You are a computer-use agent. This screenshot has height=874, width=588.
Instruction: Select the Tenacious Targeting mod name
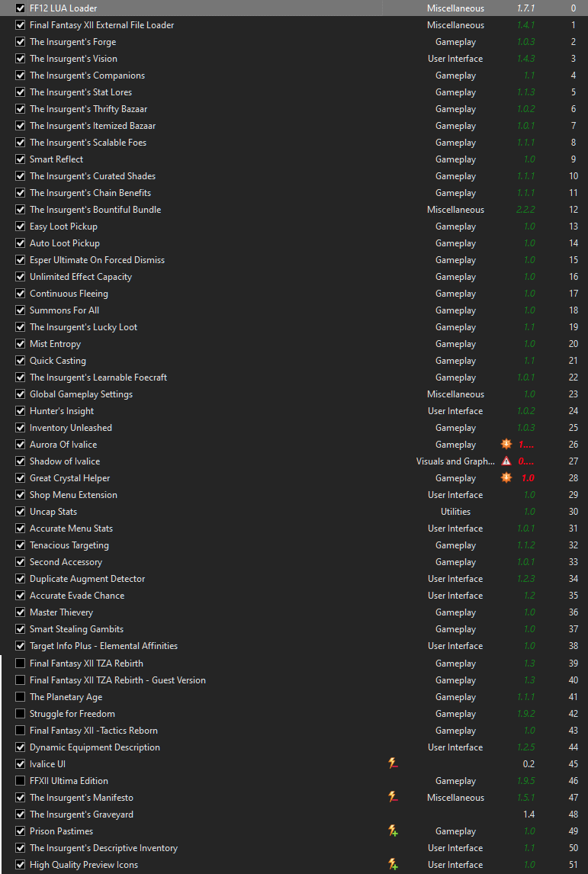click(69, 545)
